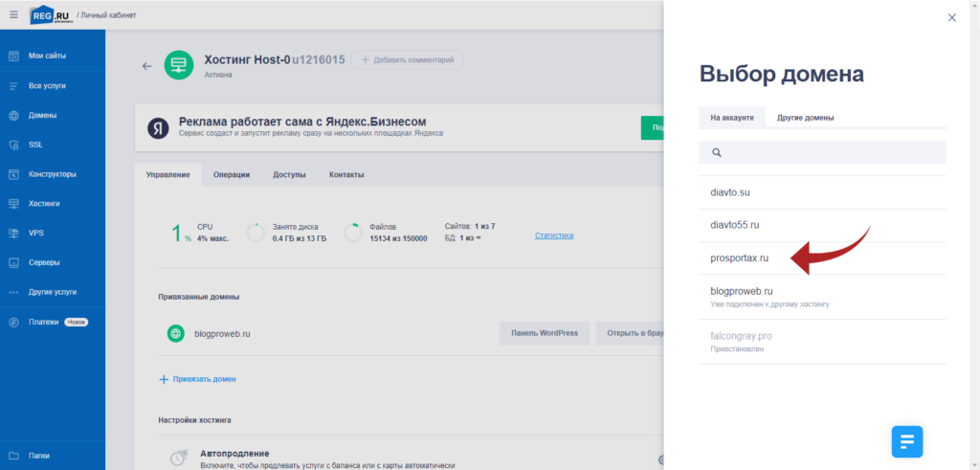Select the Другие домены tab
The width and height of the screenshot is (980, 470).
[805, 118]
